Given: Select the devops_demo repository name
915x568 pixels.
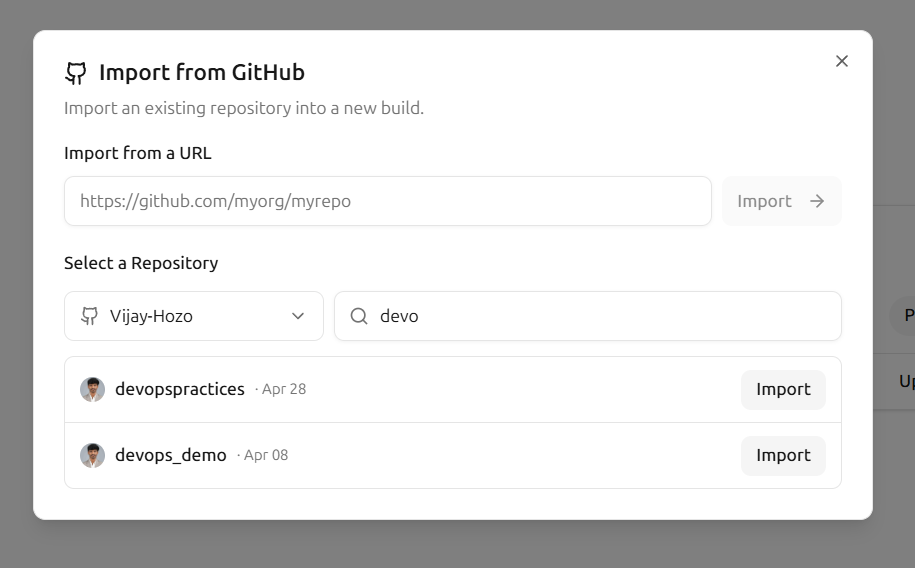Looking at the screenshot, I should (x=170, y=455).
